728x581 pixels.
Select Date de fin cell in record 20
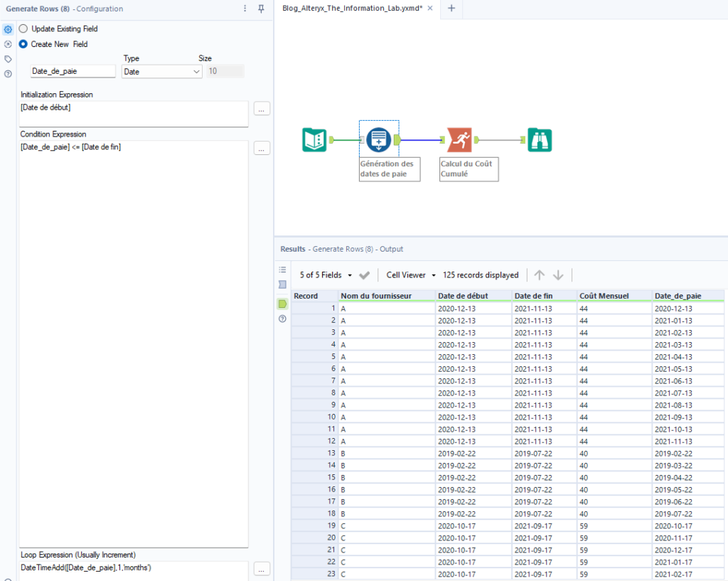(545, 538)
